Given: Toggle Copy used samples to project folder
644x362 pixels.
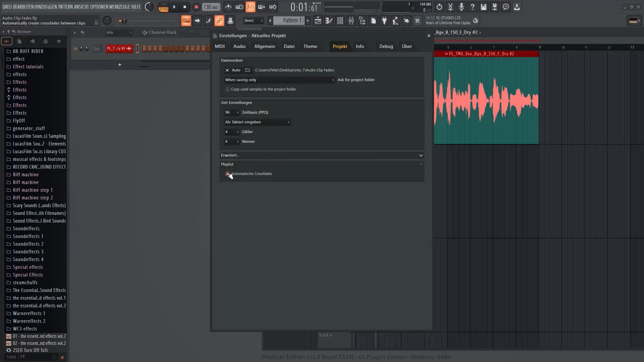Looking at the screenshot, I should pyautogui.click(x=227, y=89).
